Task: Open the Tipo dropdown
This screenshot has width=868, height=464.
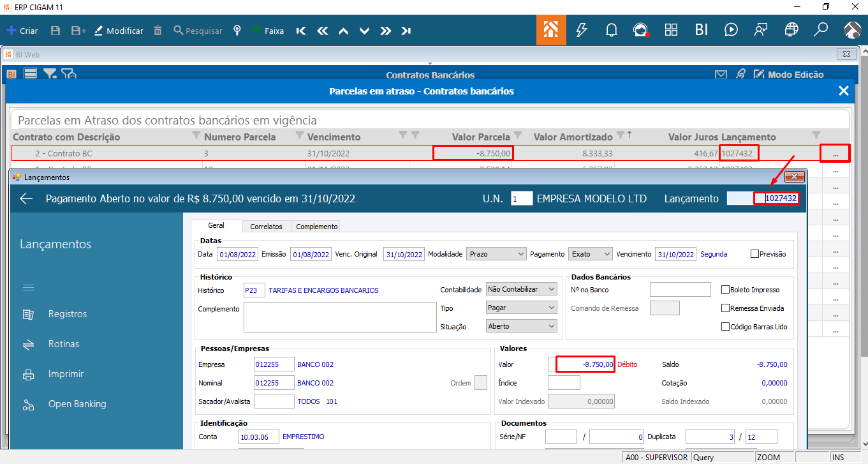Action: (522, 308)
